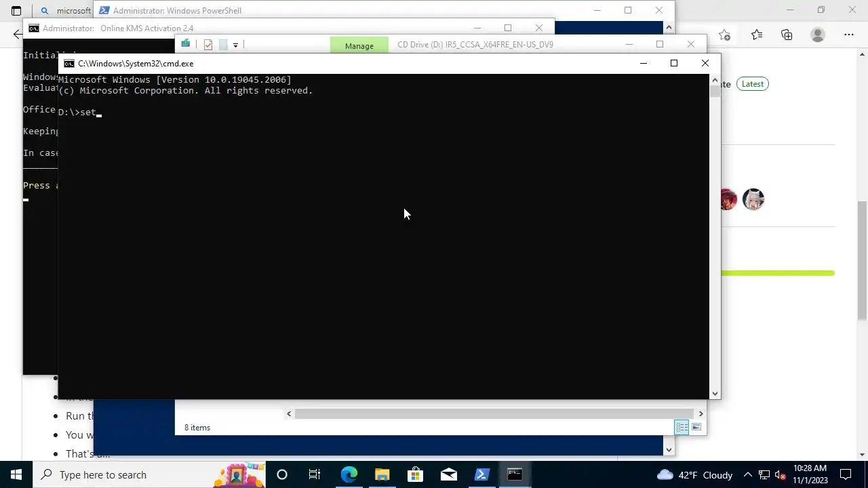Screen dimensions: 868x488
Task: Click Properties checkmark icon in Explorer toolbar
Action: point(208,45)
